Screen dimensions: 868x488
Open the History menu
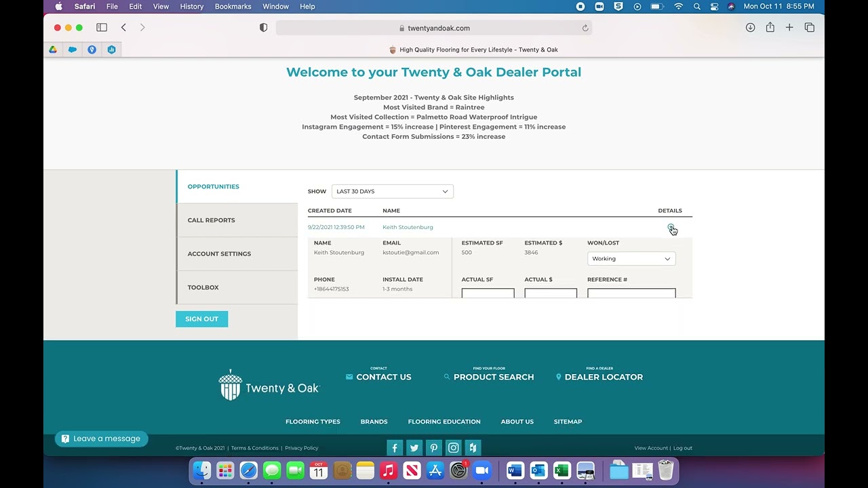tap(192, 6)
